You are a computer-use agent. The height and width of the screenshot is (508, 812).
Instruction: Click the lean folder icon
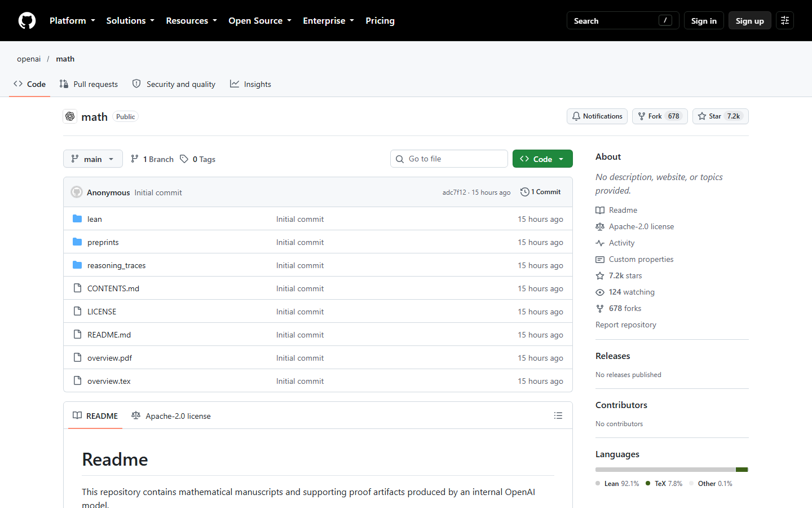coord(77,218)
